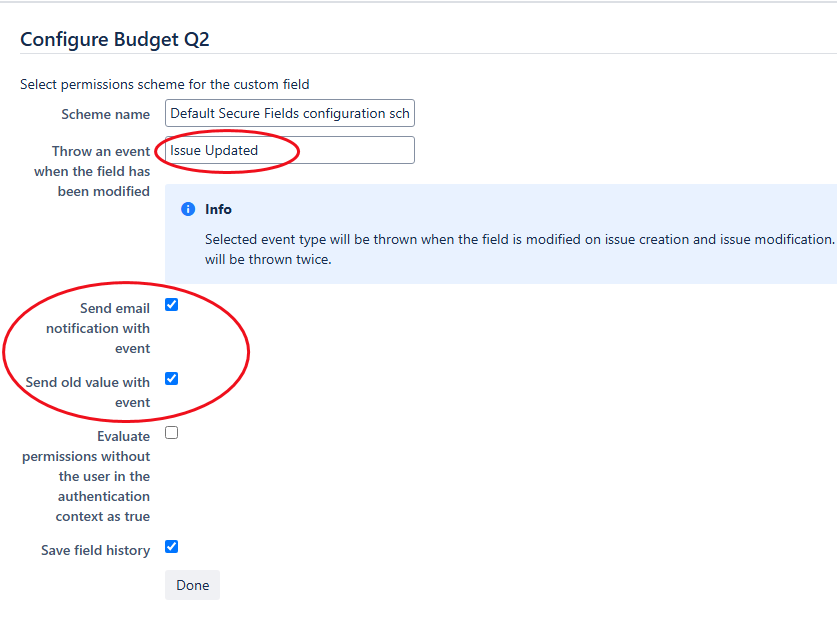Open the Issue Updated event selector
This screenshot has height=623, width=837.
tap(290, 151)
